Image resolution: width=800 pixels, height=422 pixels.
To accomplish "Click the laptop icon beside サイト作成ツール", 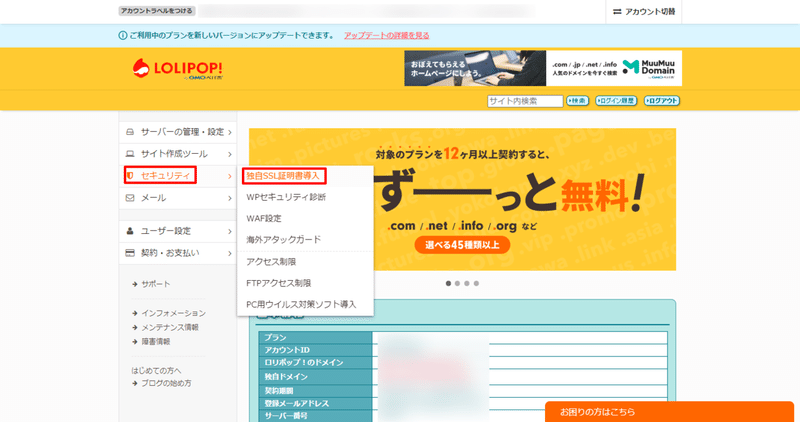I will click(x=130, y=154).
